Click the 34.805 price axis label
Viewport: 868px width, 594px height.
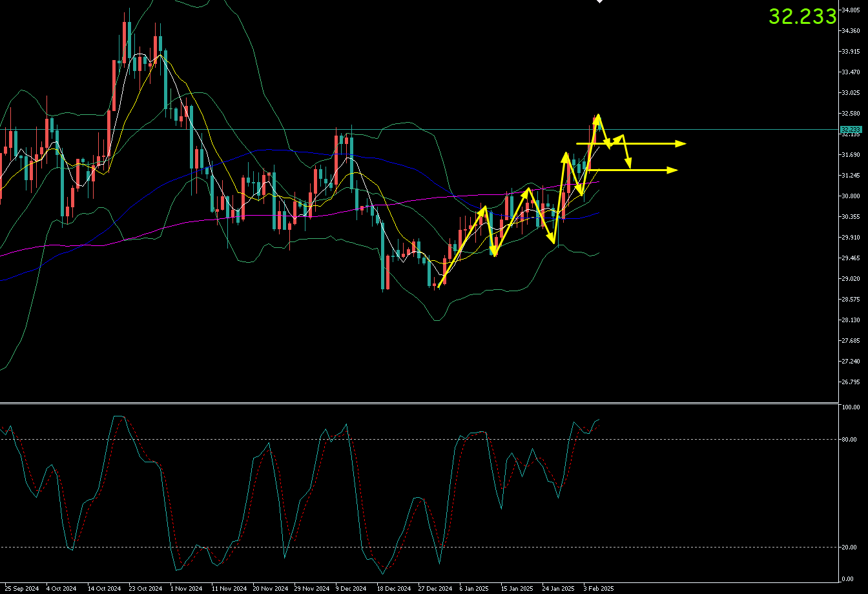point(850,10)
